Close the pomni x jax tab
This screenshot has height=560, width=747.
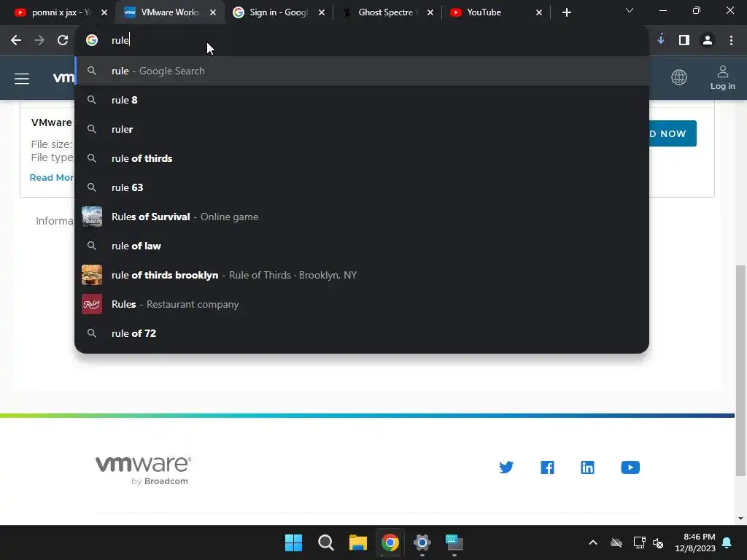click(x=104, y=12)
